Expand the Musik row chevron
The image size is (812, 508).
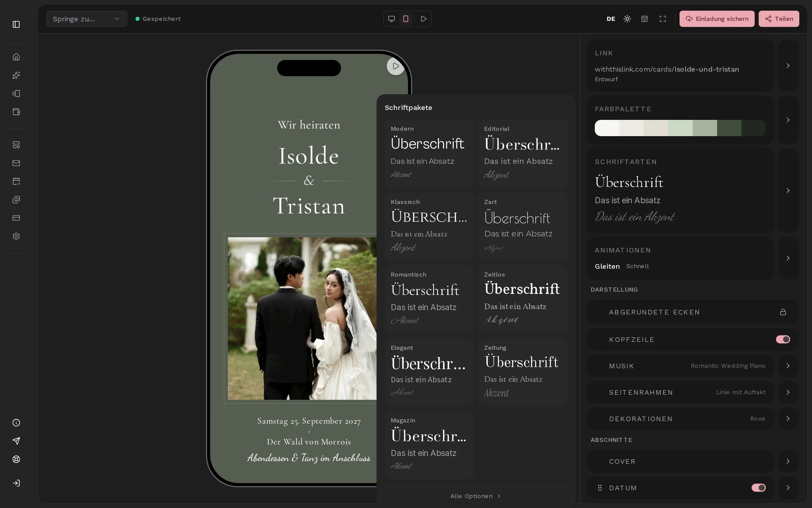click(788, 366)
